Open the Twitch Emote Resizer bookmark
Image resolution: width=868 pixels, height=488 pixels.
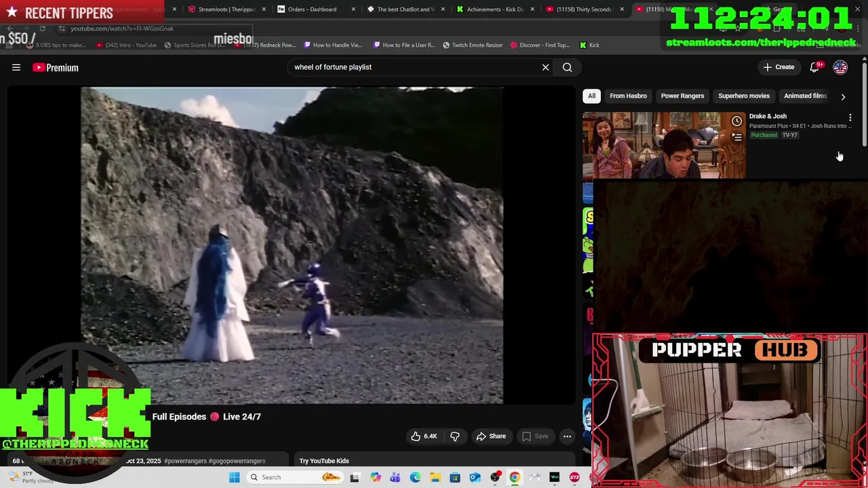tap(473, 45)
